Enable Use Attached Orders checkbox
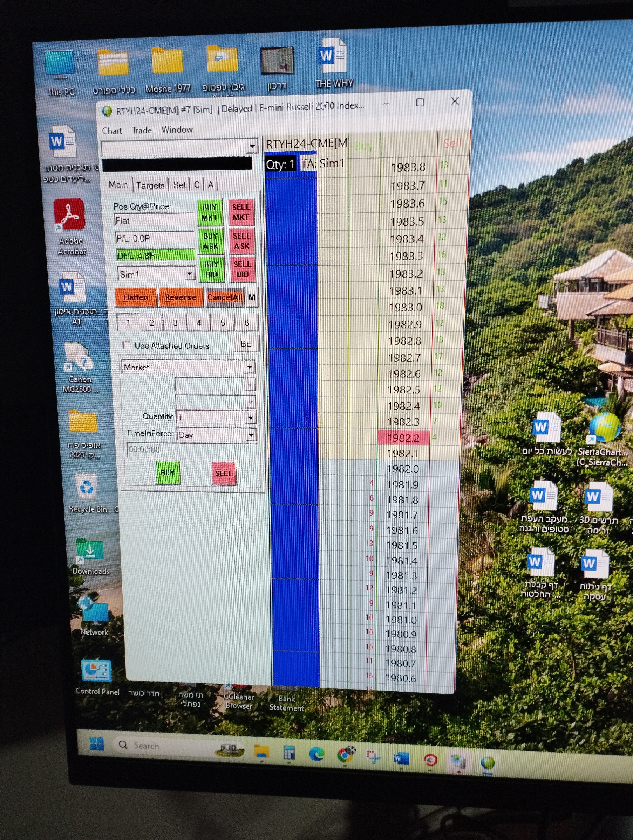This screenshot has height=840, width=633. (127, 345)
